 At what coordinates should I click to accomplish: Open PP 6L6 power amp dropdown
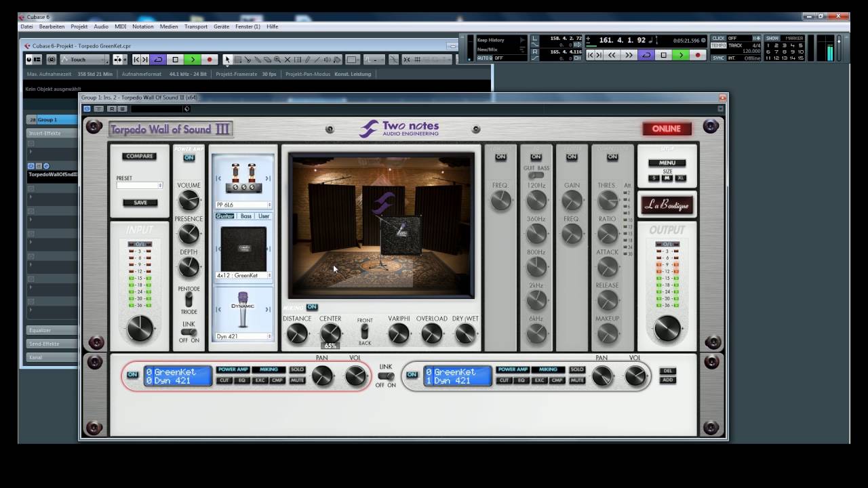tap(243, 205)
